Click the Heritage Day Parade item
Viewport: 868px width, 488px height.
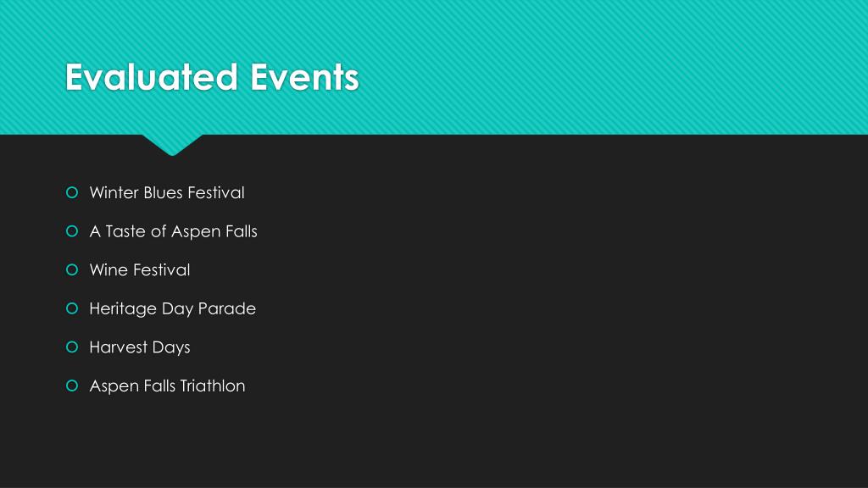(x=172, y=308)
